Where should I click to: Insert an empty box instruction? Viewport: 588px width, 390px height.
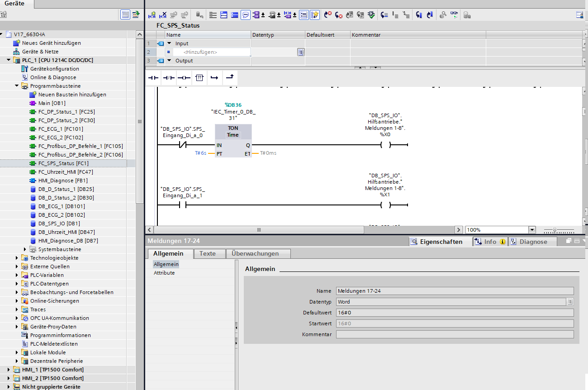[199, 78]
